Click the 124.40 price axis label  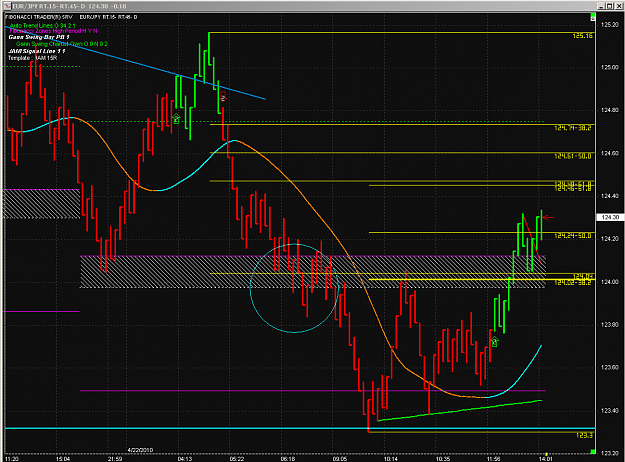click(x=610, y=196)
